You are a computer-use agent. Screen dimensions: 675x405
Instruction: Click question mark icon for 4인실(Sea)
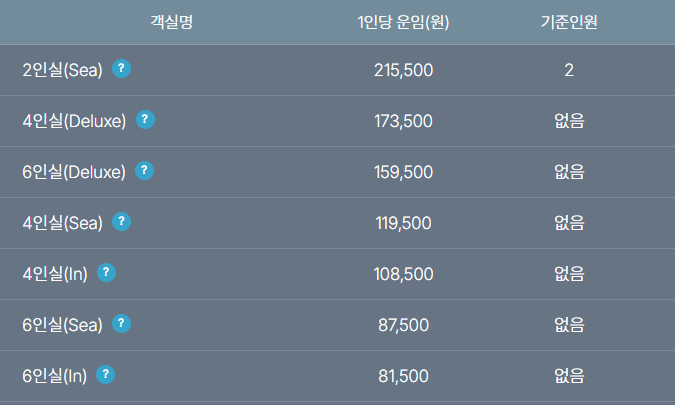coord(122,222)
